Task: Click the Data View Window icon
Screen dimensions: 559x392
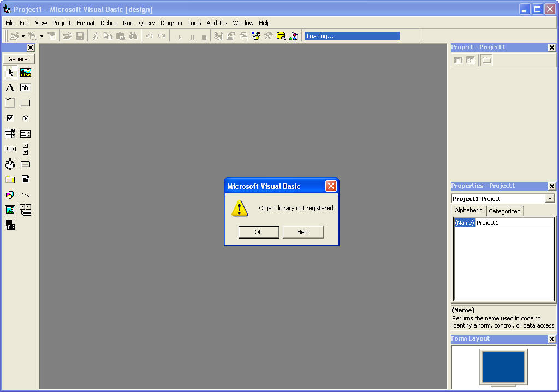Action: [281, 36]
